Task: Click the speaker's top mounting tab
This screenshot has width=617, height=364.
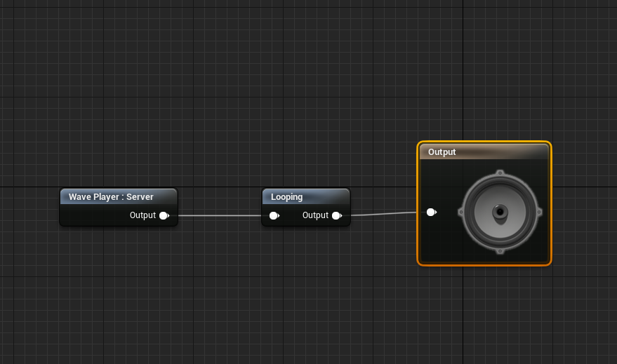Action: (500, 173)
